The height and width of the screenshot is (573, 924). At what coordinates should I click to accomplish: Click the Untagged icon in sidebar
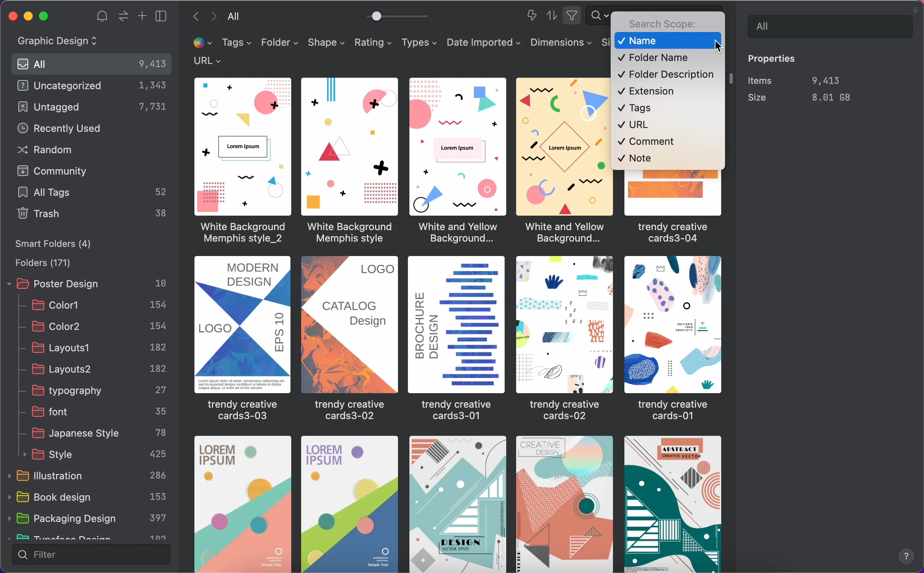[x=23, y=107]
